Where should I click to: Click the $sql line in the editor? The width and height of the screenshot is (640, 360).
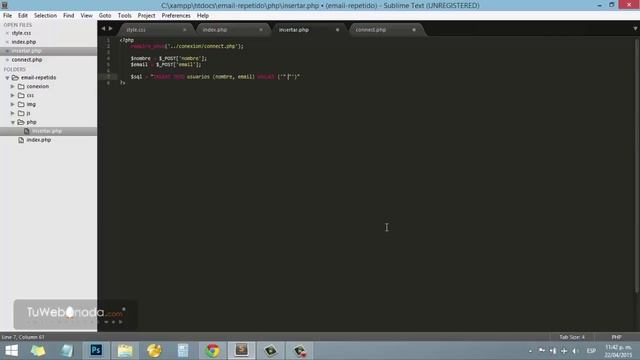(x=215, y=77)
